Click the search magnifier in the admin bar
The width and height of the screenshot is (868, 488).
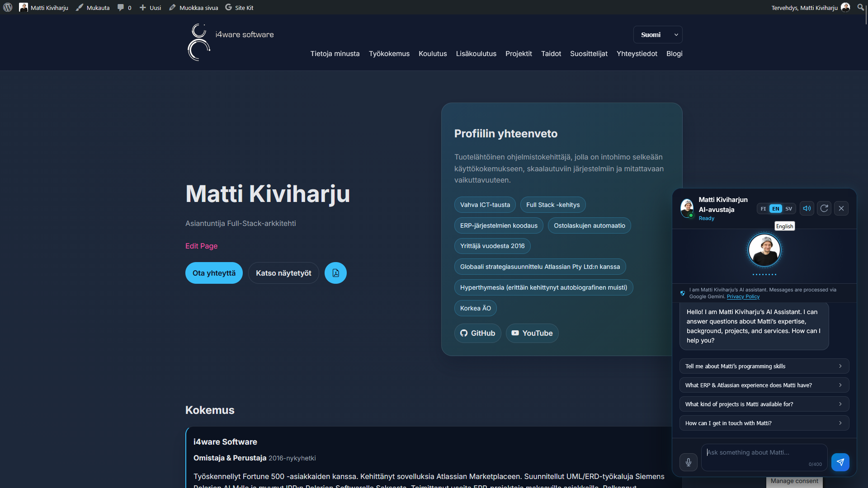point(861,7)
